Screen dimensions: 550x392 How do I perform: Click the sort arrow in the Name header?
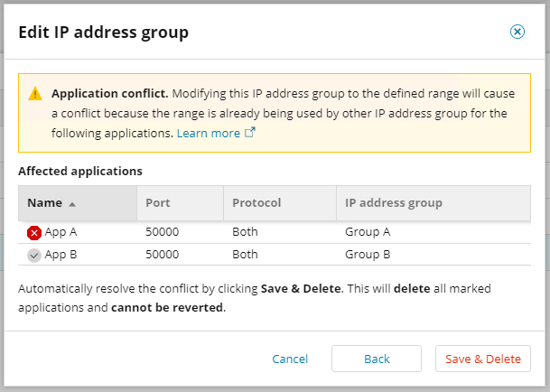[x=71, y=203]
